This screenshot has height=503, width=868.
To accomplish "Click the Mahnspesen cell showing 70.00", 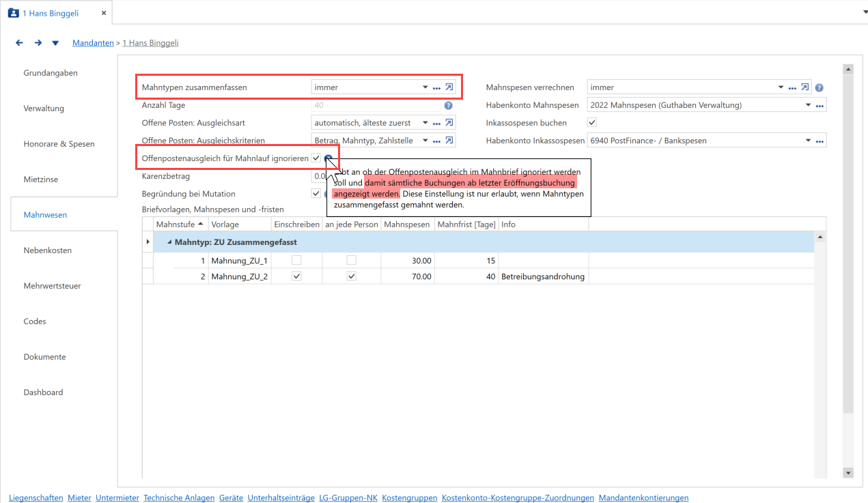I will coord(408,276).
